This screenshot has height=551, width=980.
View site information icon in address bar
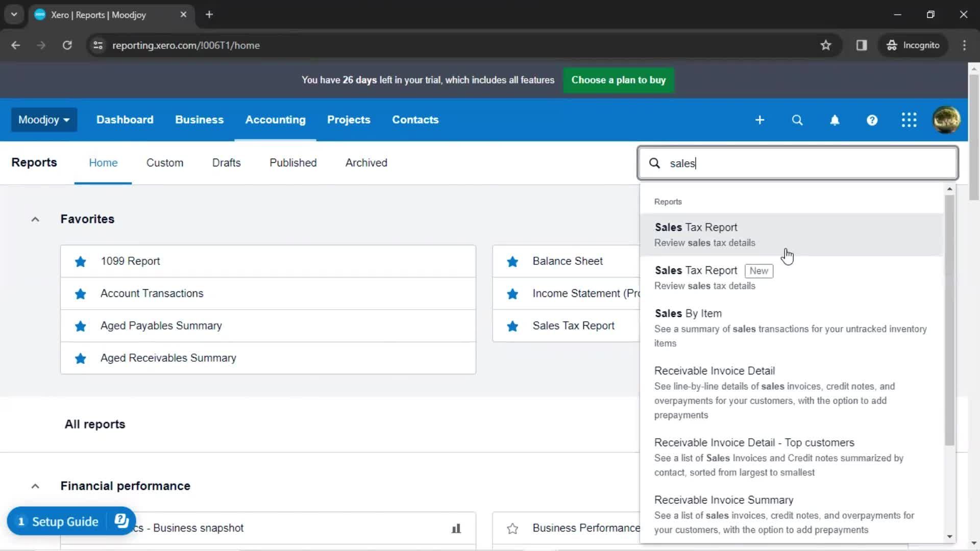click(98, 45)
